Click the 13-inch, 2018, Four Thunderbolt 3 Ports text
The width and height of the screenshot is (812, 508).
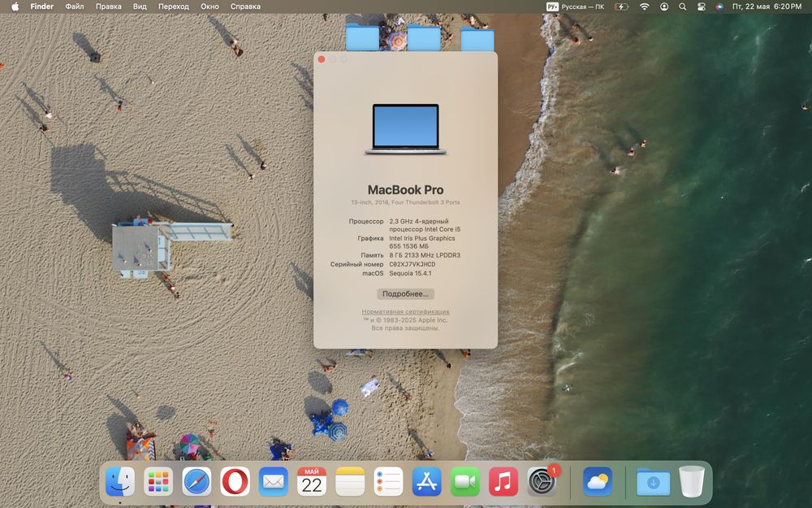coord(405,202)
